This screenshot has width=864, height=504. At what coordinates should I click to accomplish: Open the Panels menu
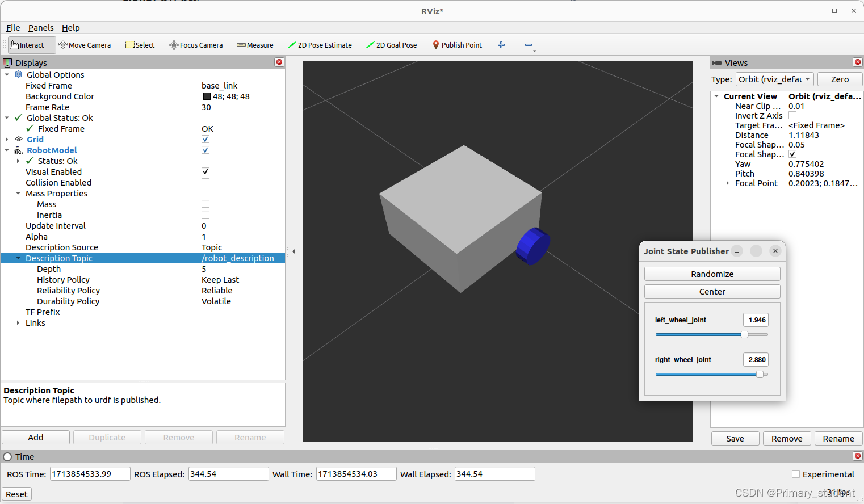[41, 28]
